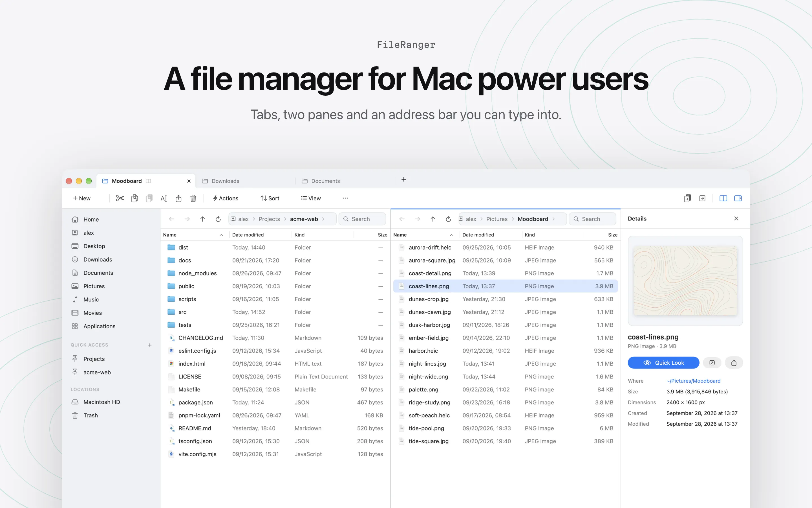Expand chevron after Moodboard in address bar
This screenshot has height=508, width=812.
tap(554, 219)
